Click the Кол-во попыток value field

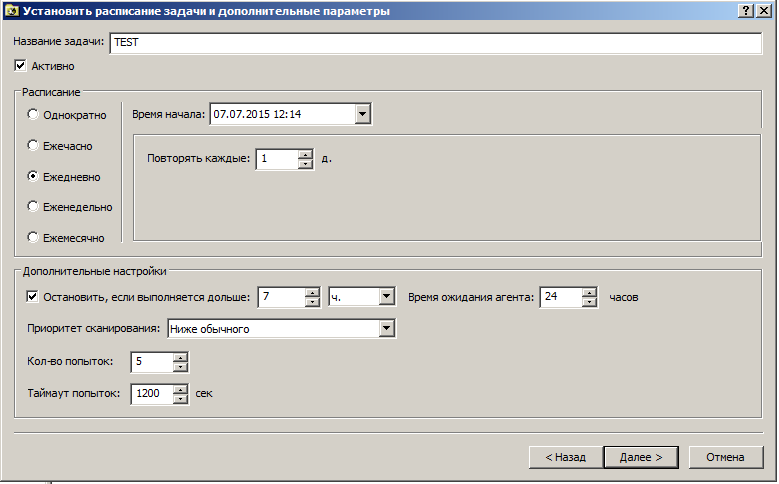(x=152, y=362)
